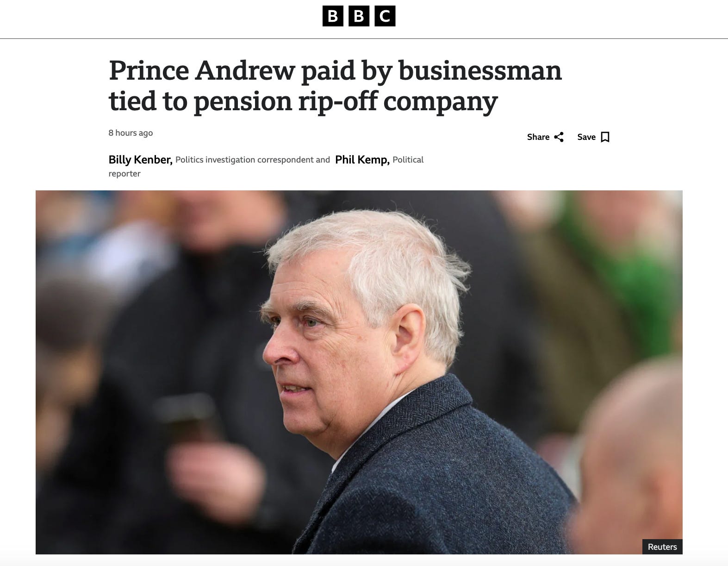The image size is (728, 566).
Task: Click 'Politics investigation correspondent and' role text
Action: point(253,160)
